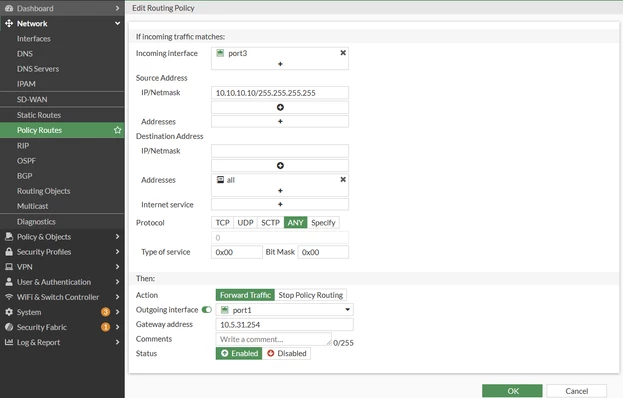623x398 pixels.
Task: Click the 'all' address object icon
Action: 220,180
